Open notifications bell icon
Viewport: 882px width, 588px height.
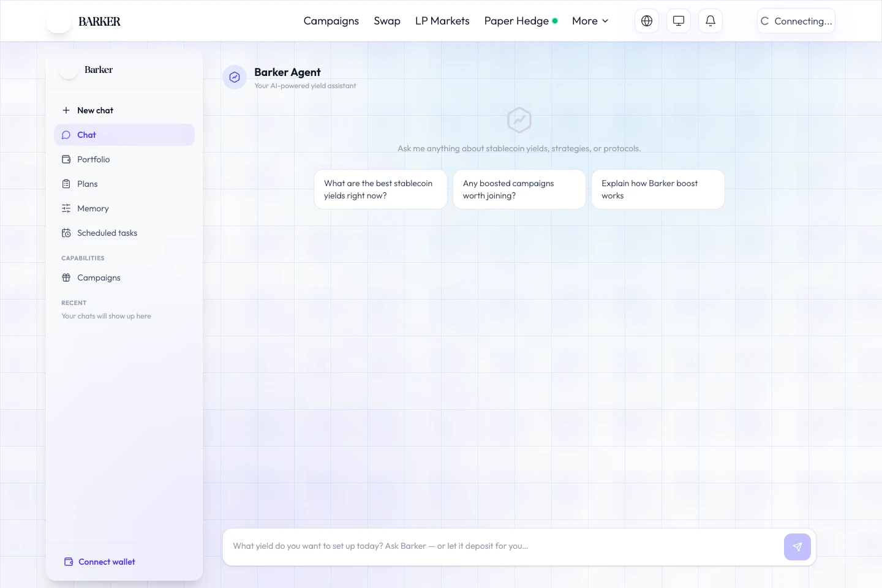710,21
